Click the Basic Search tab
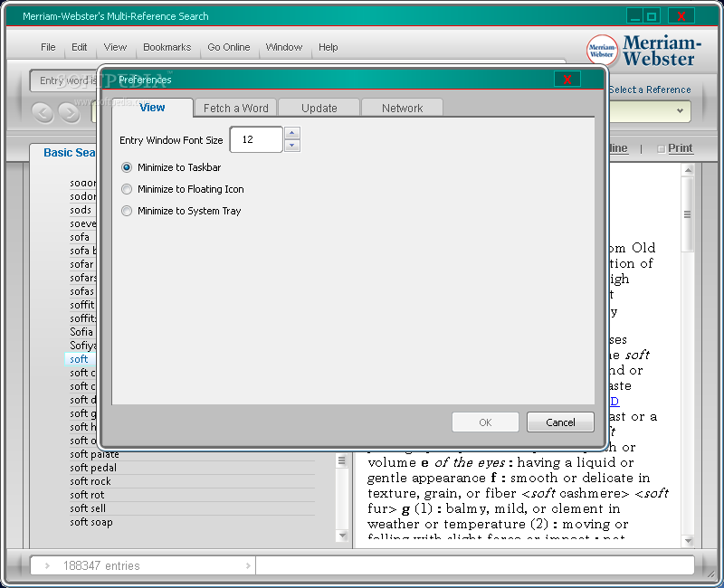The image size is (724, 588). click(x=70, y=153)
